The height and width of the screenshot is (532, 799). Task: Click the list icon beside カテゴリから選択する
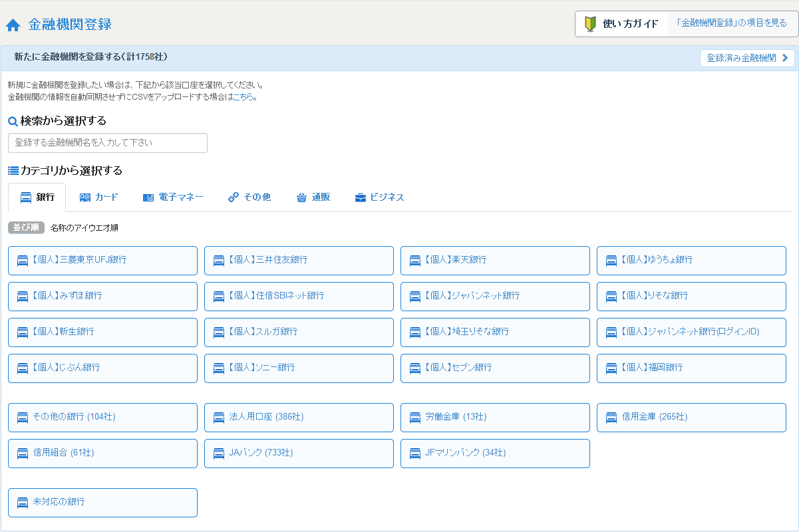point(13,170)
